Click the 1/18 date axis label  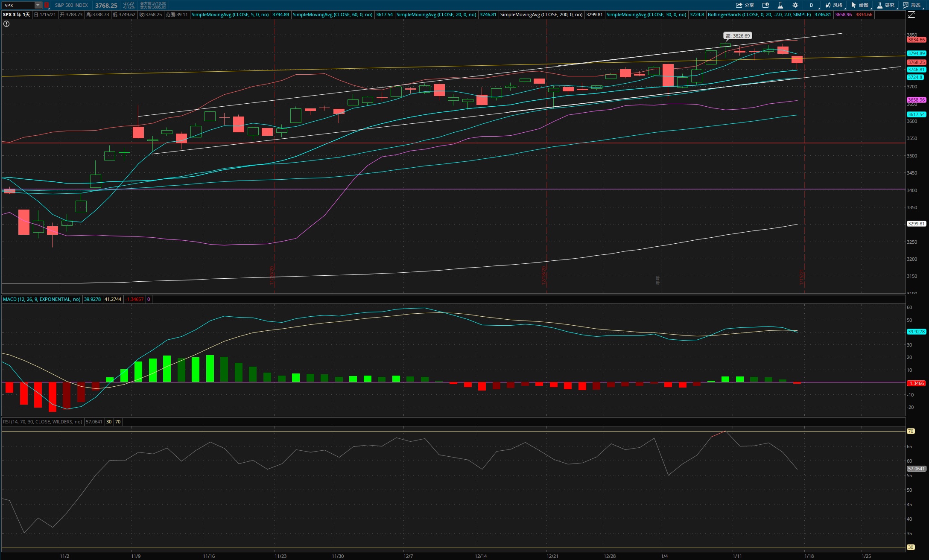click(x=809, y=556)
